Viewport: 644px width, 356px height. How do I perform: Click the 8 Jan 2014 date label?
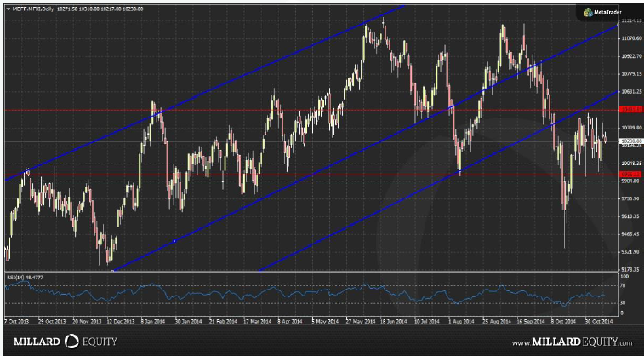point(153,321)
